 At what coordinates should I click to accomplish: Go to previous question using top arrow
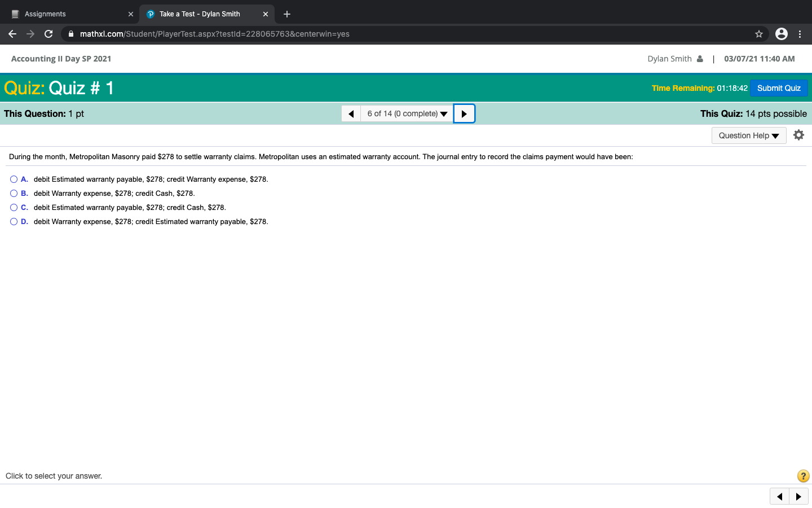coord(351,113)
